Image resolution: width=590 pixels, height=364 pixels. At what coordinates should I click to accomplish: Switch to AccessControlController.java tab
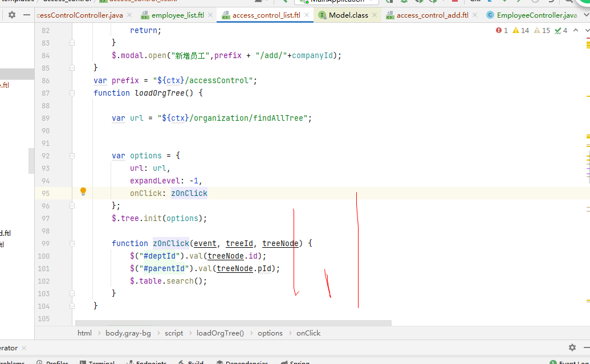click(x=80, y=15)
